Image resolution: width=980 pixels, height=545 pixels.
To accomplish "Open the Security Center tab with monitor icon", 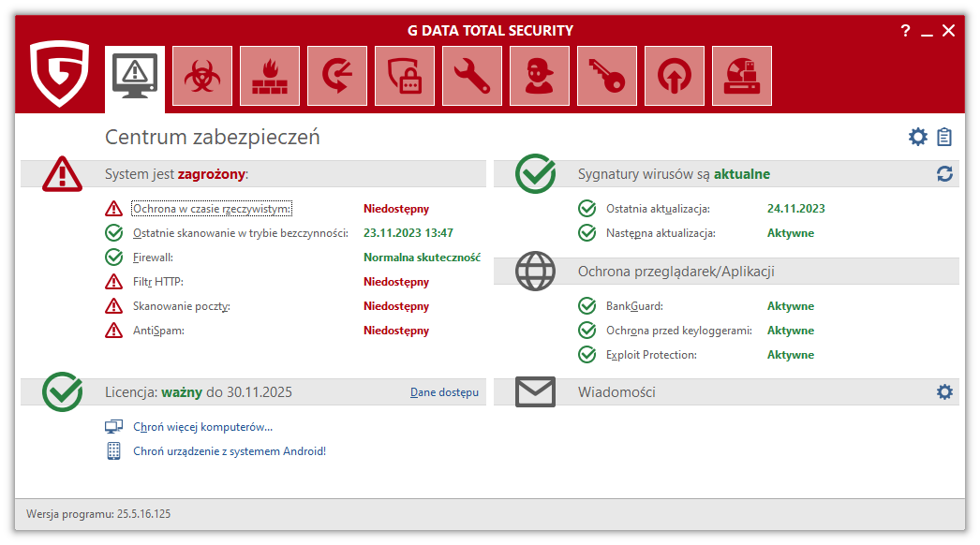I will [134, 78].
